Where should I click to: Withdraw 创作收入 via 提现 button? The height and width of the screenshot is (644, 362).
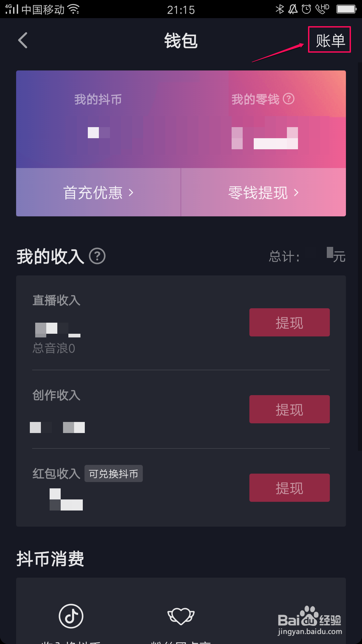290,409
